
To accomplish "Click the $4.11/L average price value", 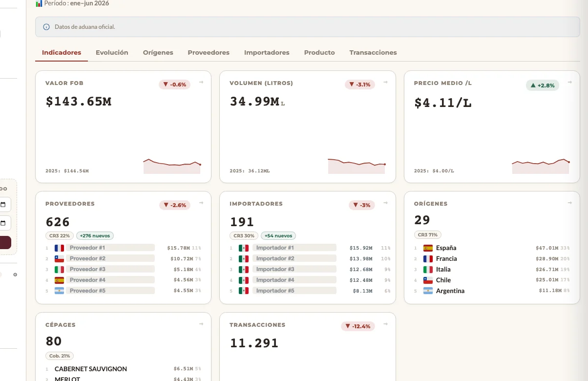I will click(x=443, y=103).
